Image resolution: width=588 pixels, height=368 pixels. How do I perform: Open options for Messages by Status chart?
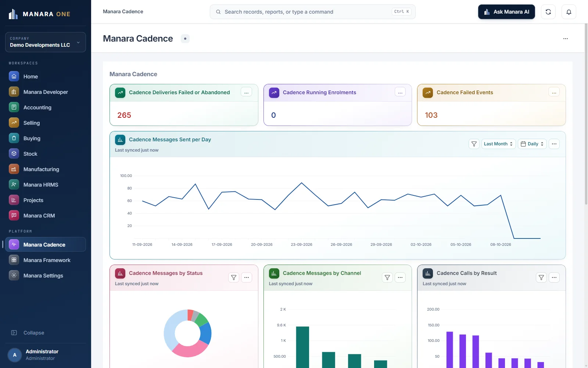coord(247,277)
